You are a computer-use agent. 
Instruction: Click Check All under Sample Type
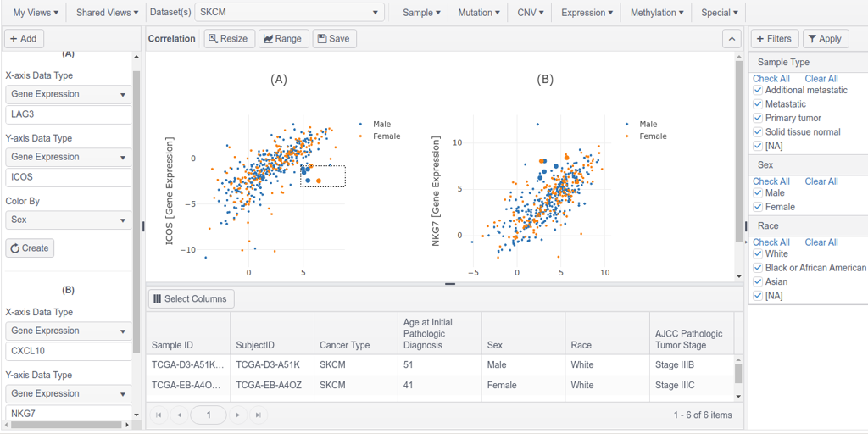tap(771, 79)
